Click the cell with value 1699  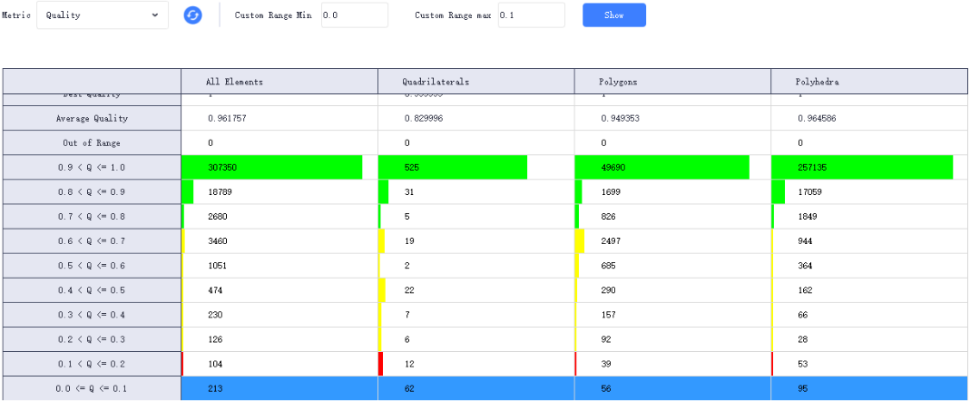pos(672,191)
